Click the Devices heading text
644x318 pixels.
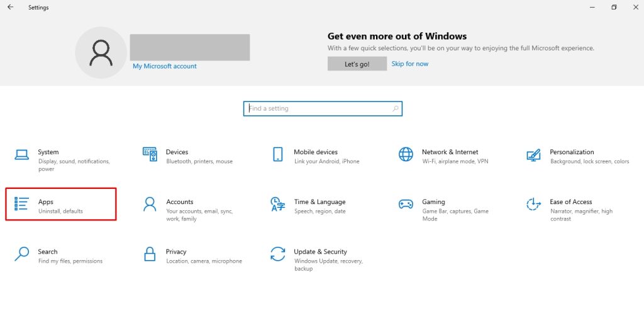[177, 152]
